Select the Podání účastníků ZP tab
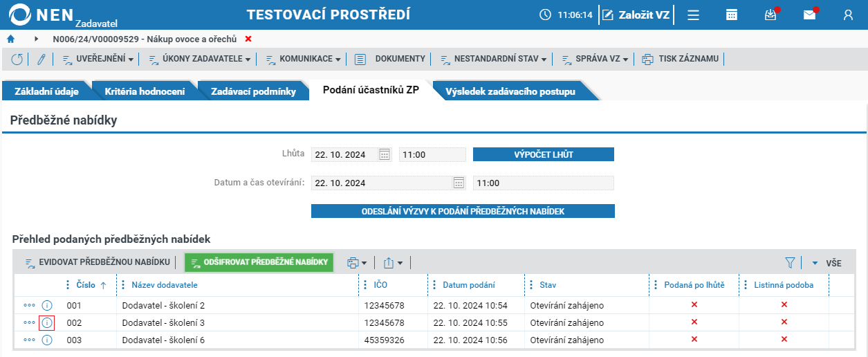This screenshot has width=868, height=357. click(371, 91)
